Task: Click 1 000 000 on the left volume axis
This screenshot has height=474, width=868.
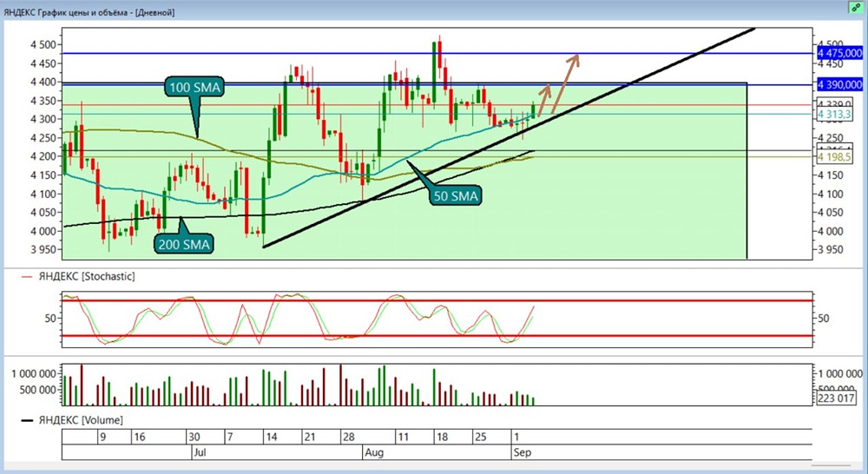Action: click(x=34, y=374)
